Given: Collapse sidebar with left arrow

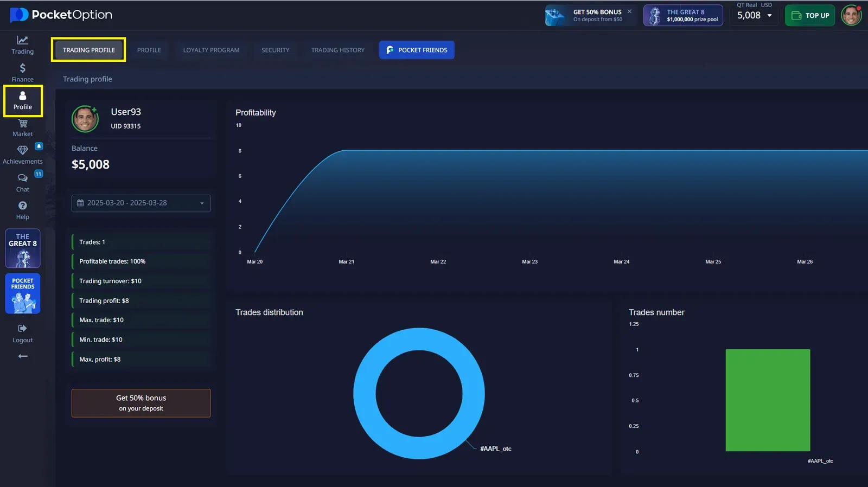Looking at the screenshot, I should click(22, 356).
